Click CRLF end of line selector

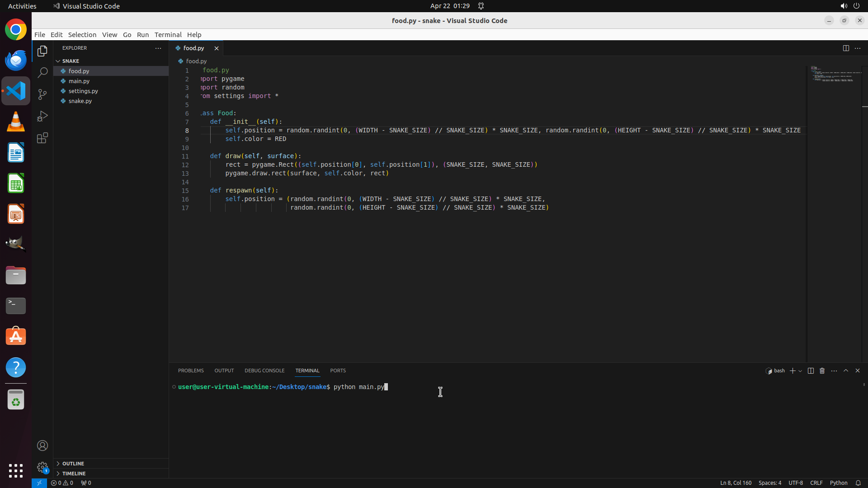(x=816, y=483)
